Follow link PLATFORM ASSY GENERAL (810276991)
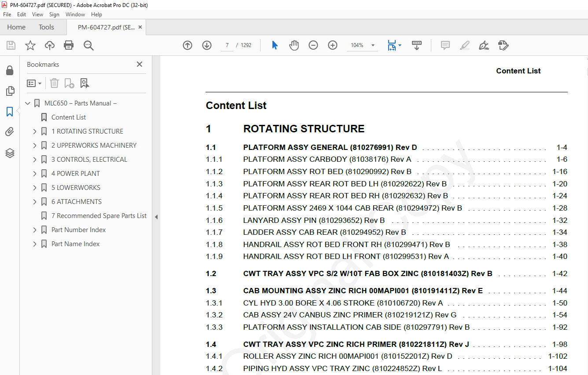This screenshot has width=588, height=375. [x=330, y=147]
